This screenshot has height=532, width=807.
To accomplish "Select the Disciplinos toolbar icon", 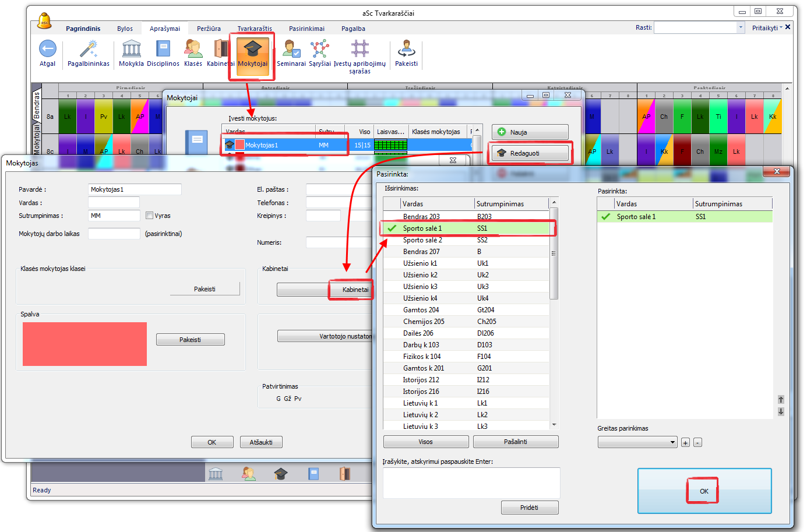I will 163,49.
